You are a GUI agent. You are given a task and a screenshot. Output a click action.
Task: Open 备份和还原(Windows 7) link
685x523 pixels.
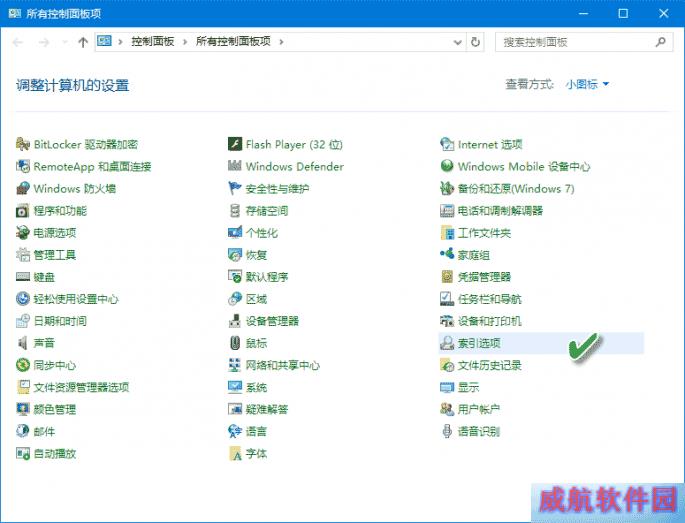coord(516,188)
